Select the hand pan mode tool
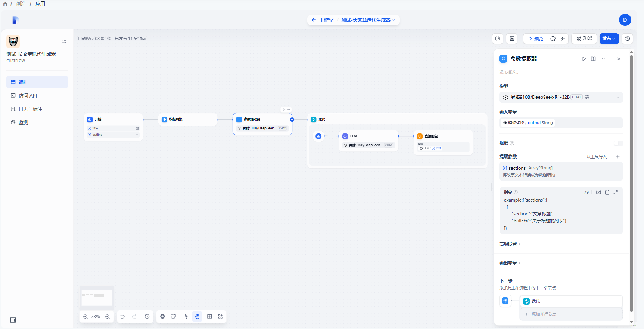This screenshot has width=644, height=329. (197, 316)
